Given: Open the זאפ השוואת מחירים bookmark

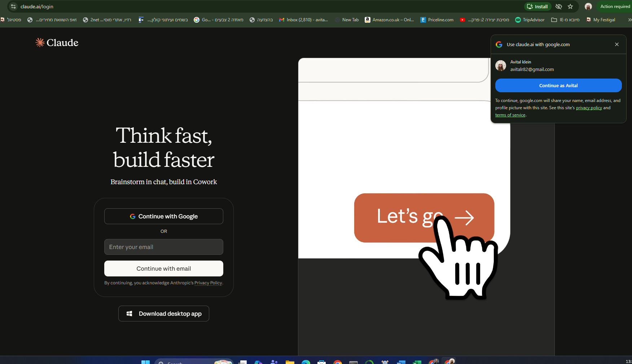Looking at the screenshot, I should [x=52, y=20].
